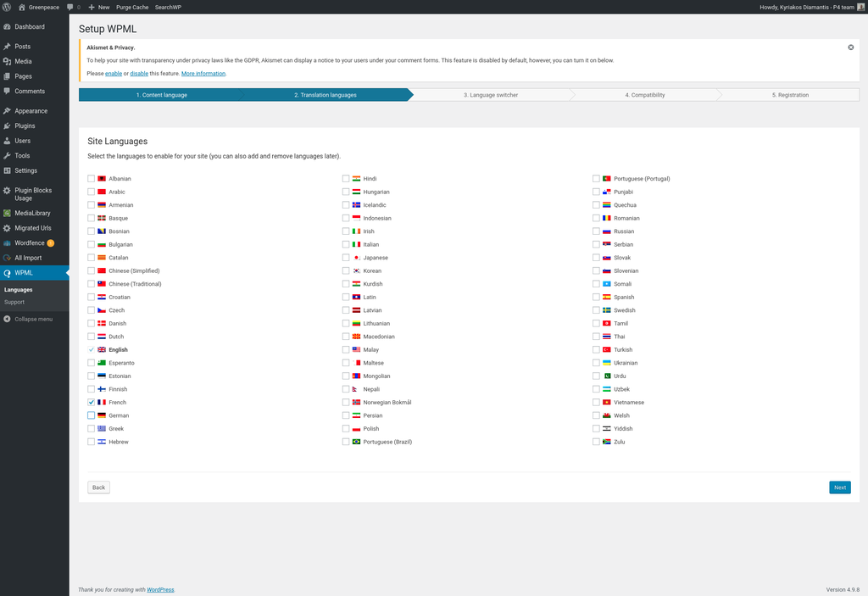Enable the Portuguese (Brazil) checkbox

click(x=346, y=442)
